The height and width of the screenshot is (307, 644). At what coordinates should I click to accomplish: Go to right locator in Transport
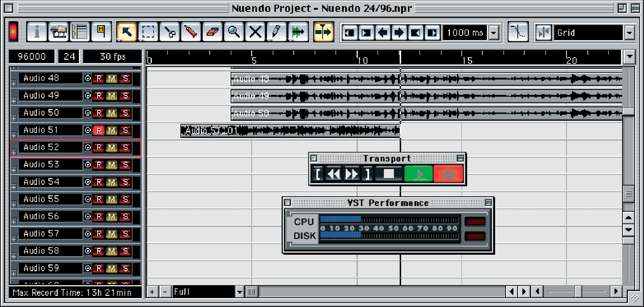(367, 174)
